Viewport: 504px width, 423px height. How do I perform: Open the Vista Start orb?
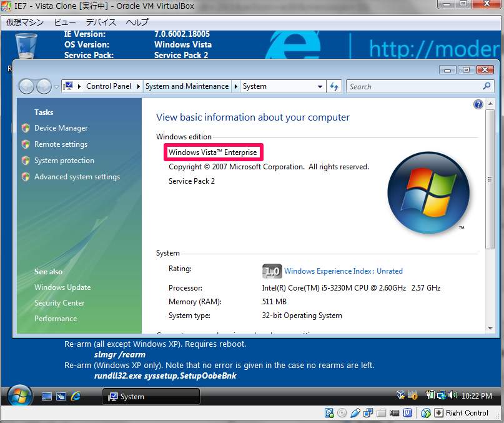19,396
